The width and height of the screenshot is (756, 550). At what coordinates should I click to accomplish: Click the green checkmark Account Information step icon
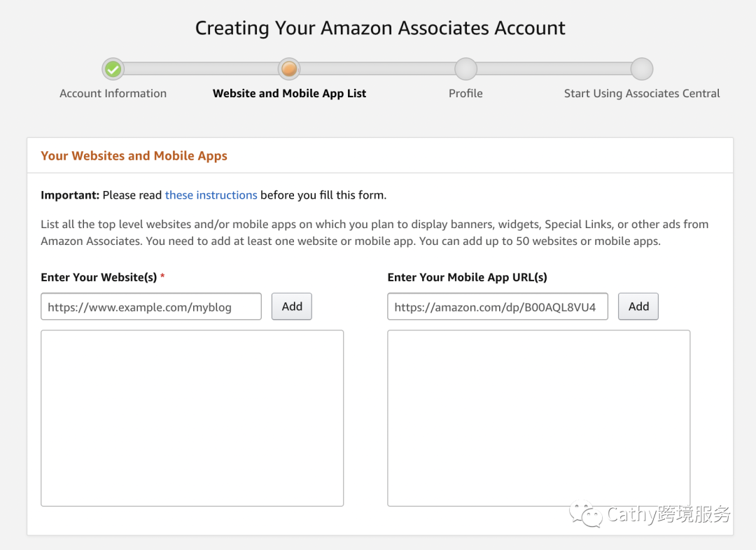[113, 69]
